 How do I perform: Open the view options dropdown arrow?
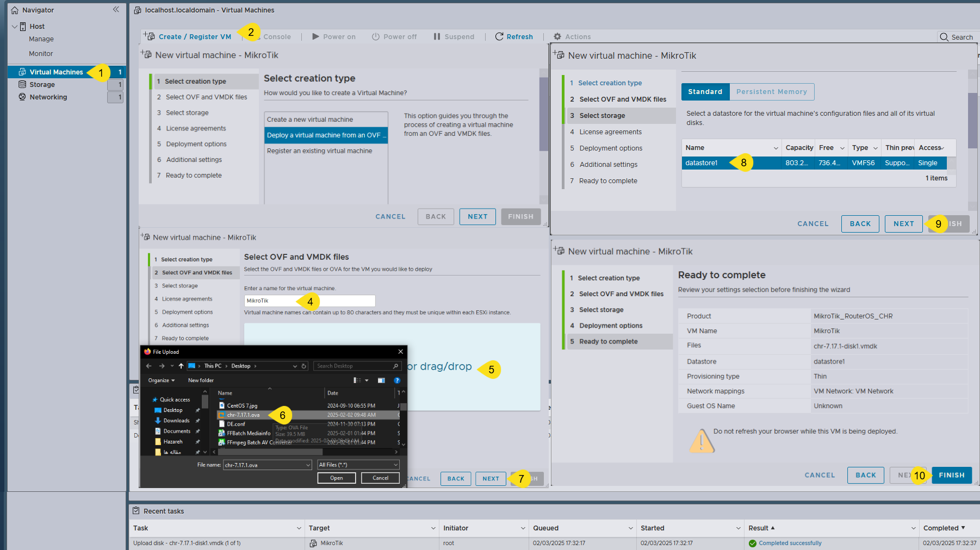[367, 380]
